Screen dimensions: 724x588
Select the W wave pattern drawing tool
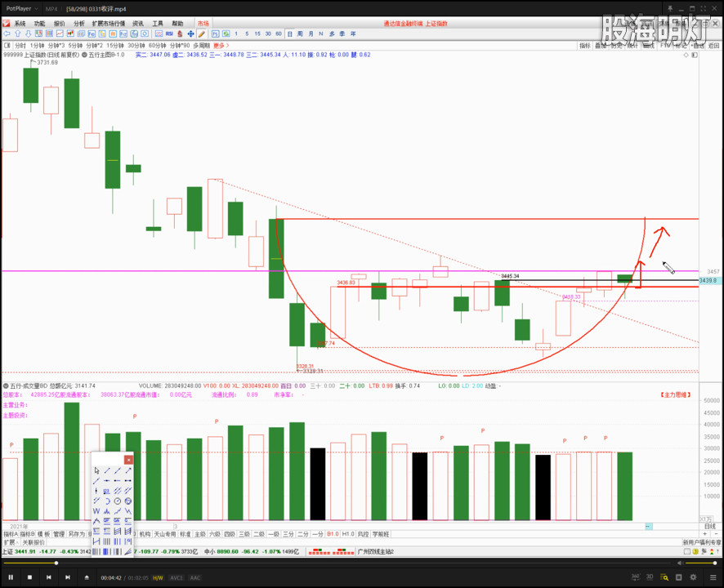[96, 511]
